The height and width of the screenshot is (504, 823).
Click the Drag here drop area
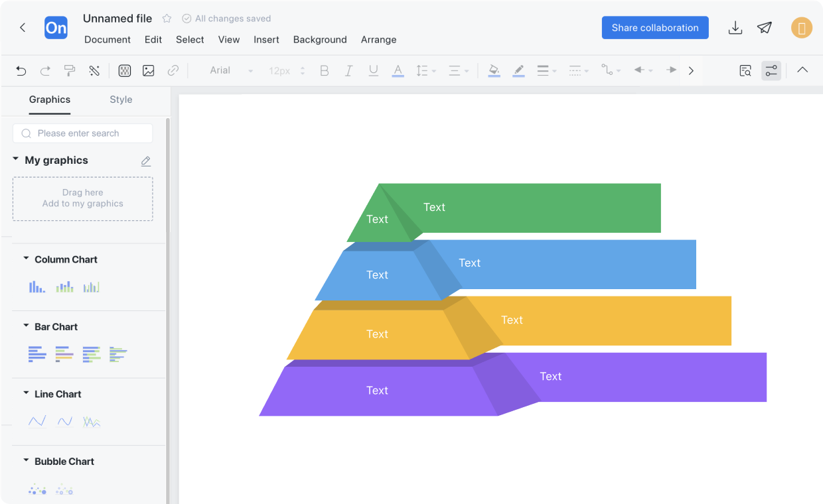coord(83,198)
